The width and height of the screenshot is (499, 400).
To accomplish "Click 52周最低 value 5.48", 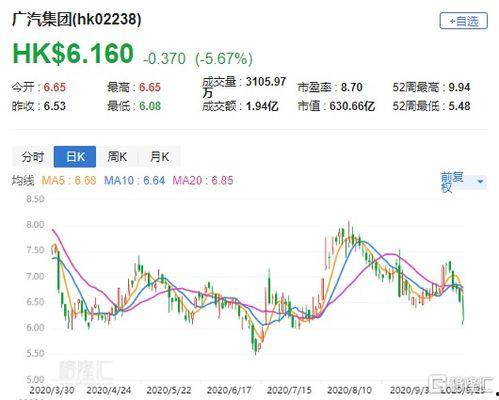I will point(459,106).
